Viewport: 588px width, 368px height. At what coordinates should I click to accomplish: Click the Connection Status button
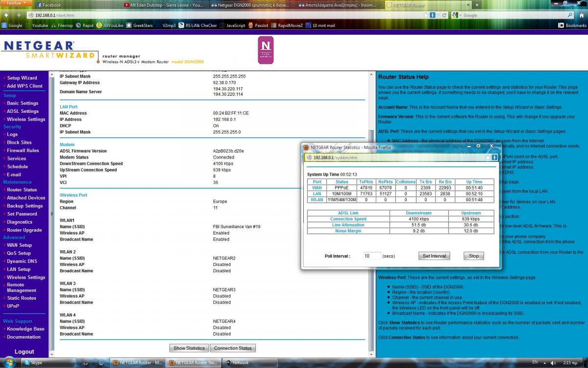click(x=233, y=348)
